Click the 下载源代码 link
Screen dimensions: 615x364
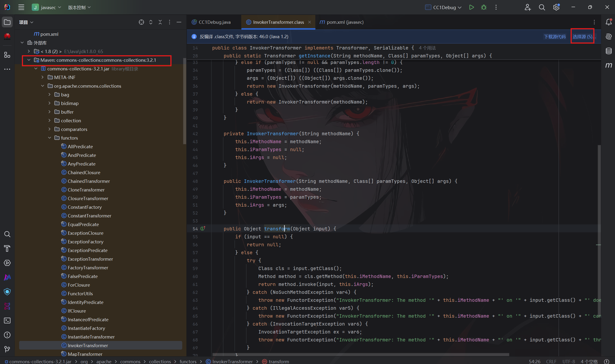pos(554,37)
